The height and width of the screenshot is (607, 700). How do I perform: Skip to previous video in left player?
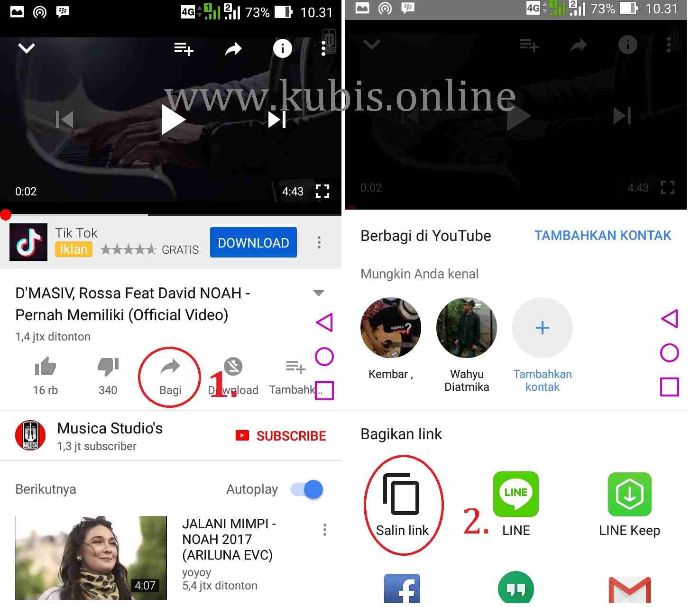point(64,120)
